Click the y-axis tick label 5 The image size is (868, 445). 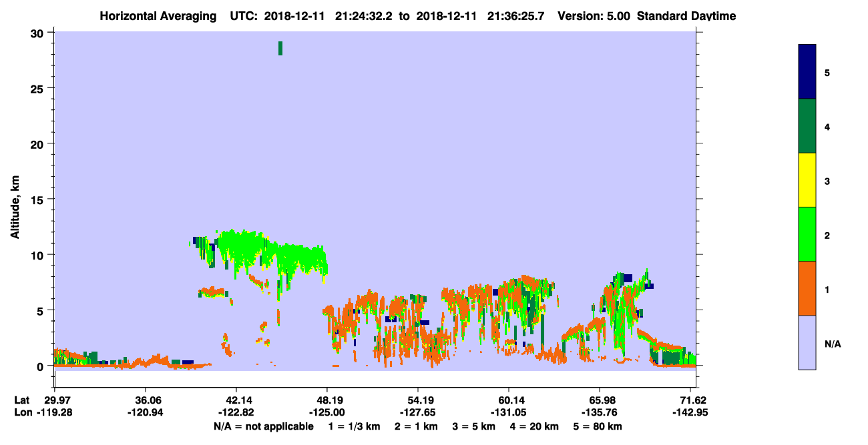coord(41,310)
